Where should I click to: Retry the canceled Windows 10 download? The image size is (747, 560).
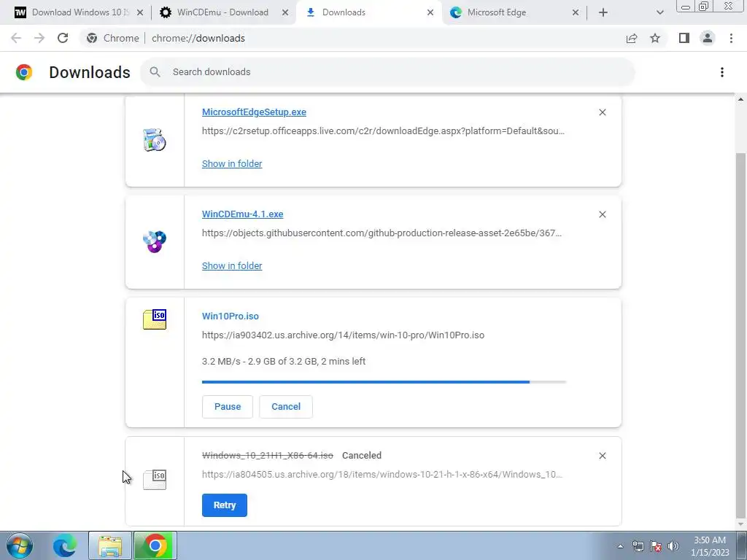(225, 505)
